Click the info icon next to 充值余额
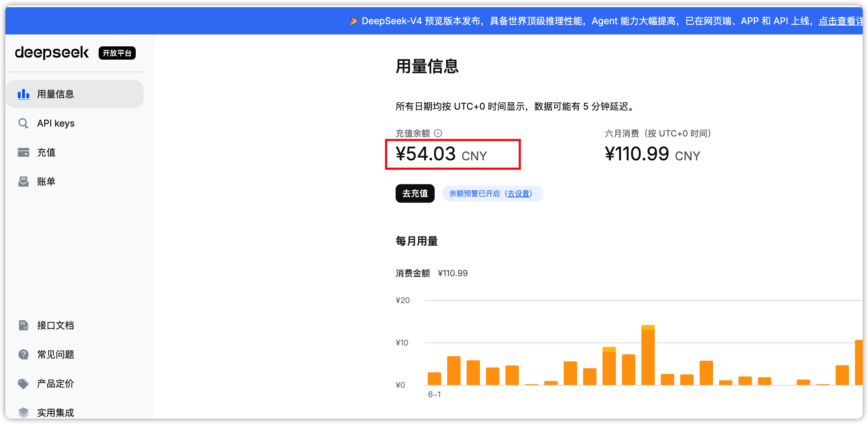Screen dimensions: 868x424 pos(438,133)
